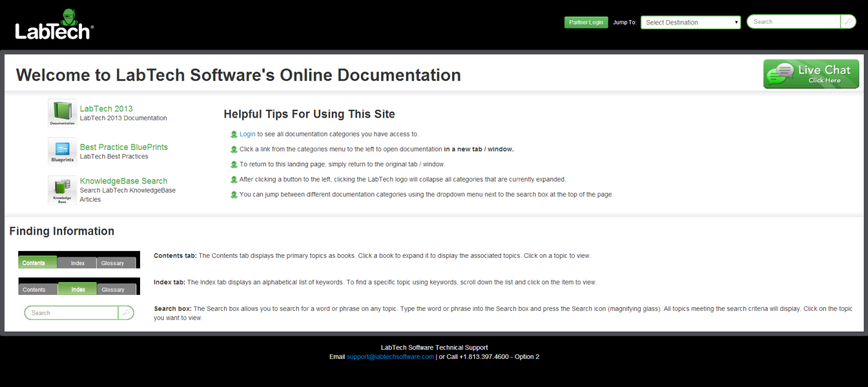Click the magnifier in the Finding Information sample search box
The height and width of the screenshot is (387, 868).
click(125, 313)
